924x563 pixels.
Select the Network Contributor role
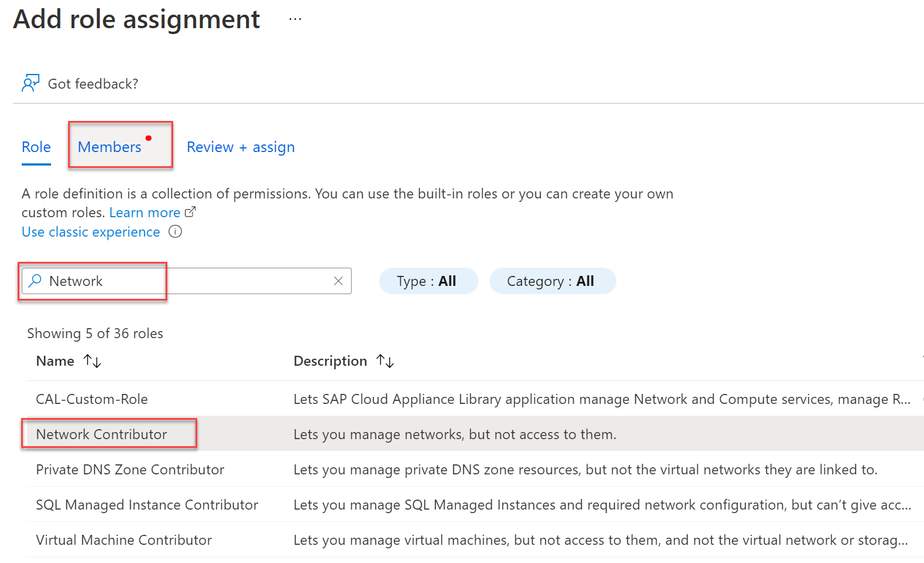tap(102, 434)
